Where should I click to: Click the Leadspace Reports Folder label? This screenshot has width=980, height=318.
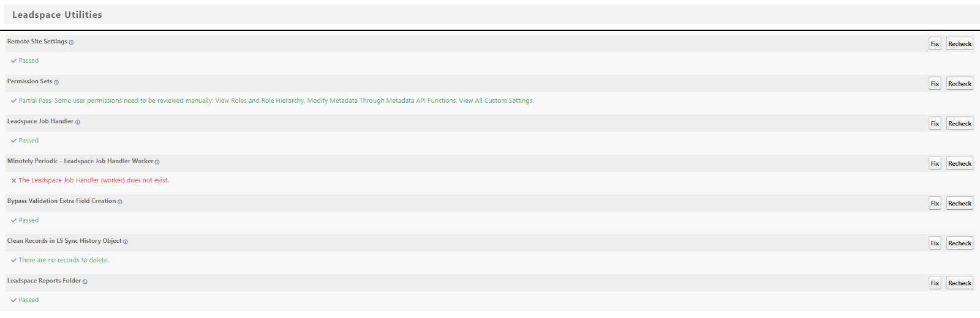(44, 281)
